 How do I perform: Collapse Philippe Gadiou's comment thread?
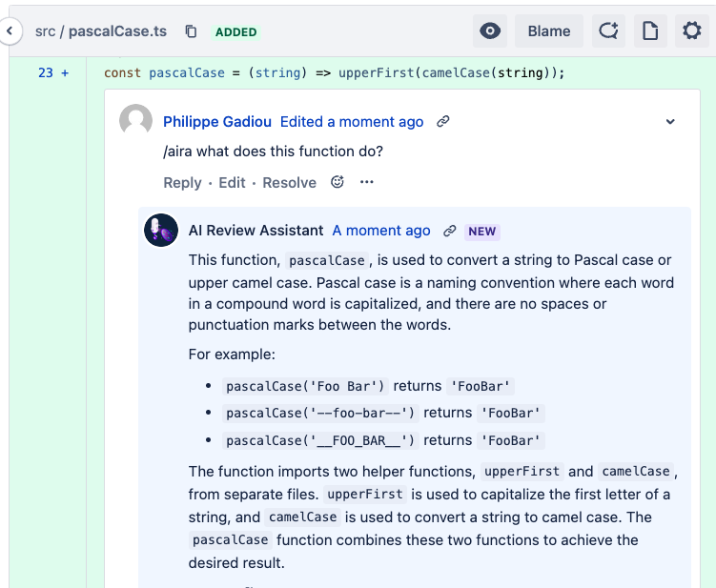(670, 122)
